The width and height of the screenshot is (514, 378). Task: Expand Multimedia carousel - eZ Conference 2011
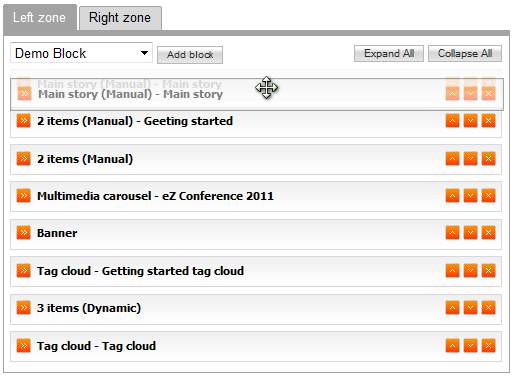tap(24, 196)
